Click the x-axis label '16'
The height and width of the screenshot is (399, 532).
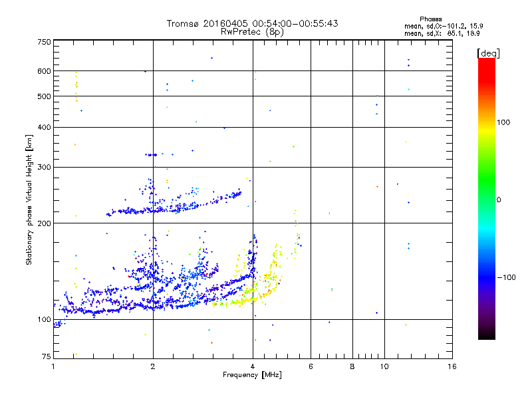pos(452,366)
